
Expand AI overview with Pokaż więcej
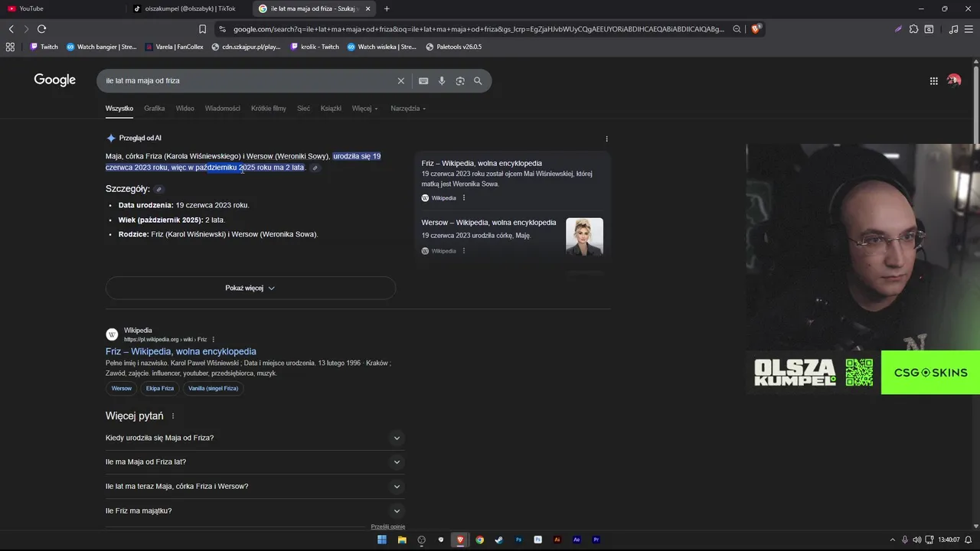click(250, 288)
